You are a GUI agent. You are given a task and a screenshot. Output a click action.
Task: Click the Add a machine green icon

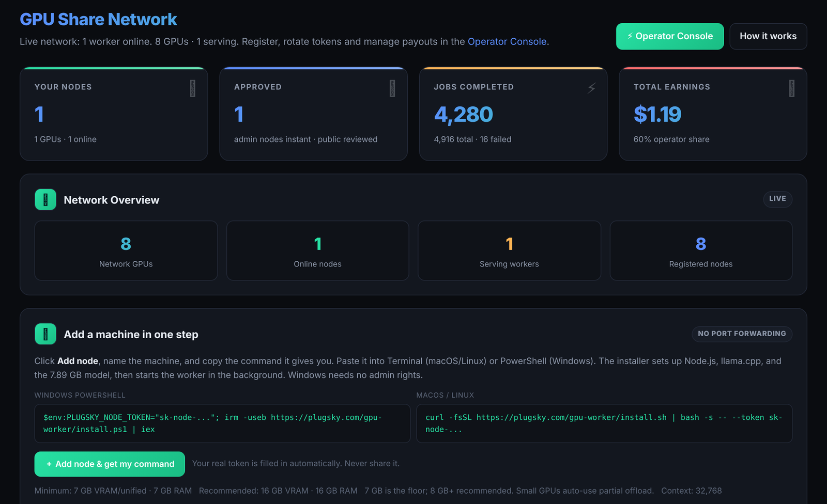[45, 334]
